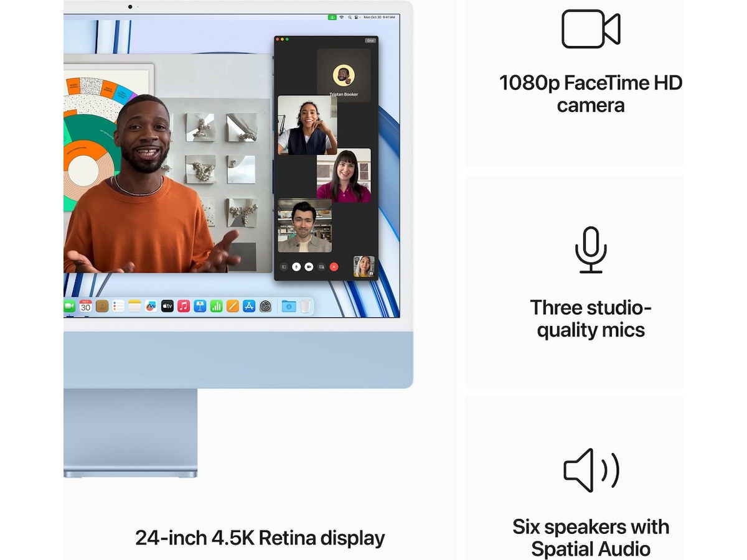Launch Apple TV app from Dock
This screenshot has width=747, height=560.
click(x=167, y=306)
